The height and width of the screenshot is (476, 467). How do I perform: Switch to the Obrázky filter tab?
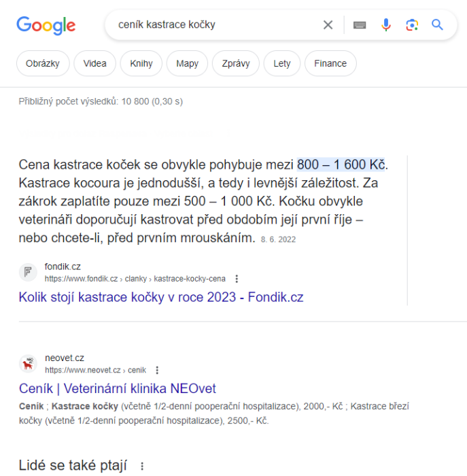click(43, 64)
